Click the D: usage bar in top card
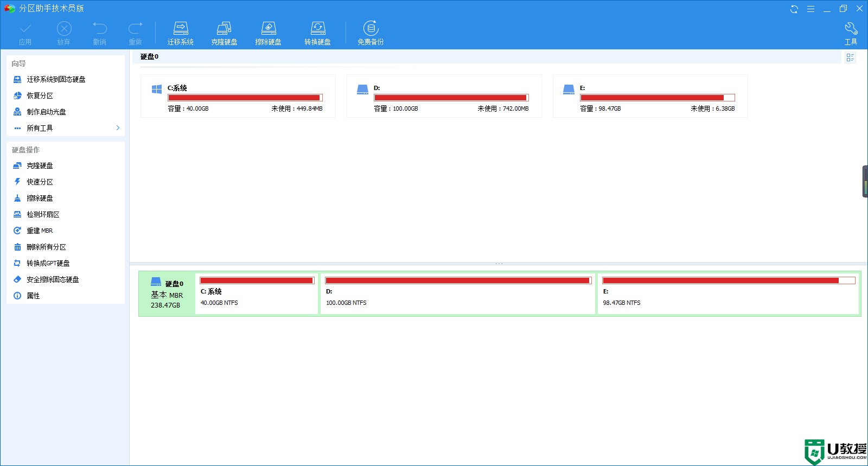The height and width of the screenshot is (466, 868). [451, 98]
